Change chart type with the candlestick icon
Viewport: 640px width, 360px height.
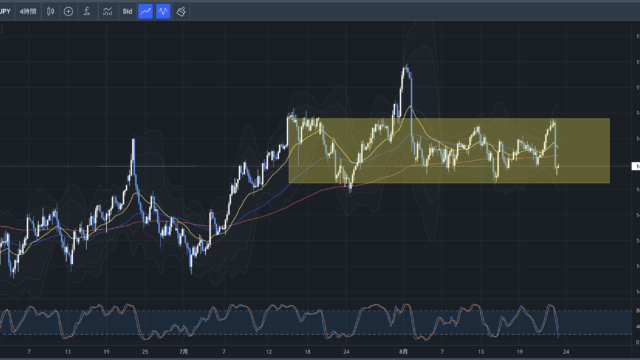pyautogui.click(x=50, y=11)
